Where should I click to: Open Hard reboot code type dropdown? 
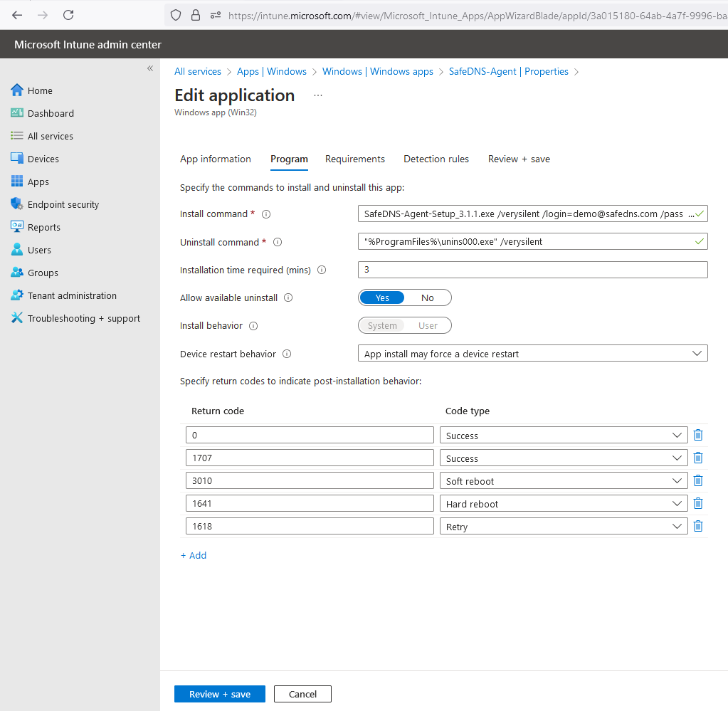564,503
